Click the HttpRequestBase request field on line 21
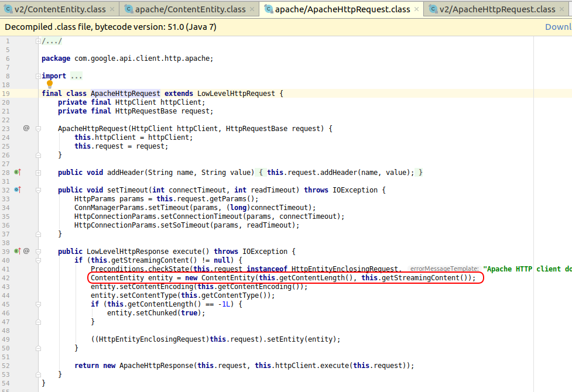Screen dimensions: 572x392 (135, 111)
